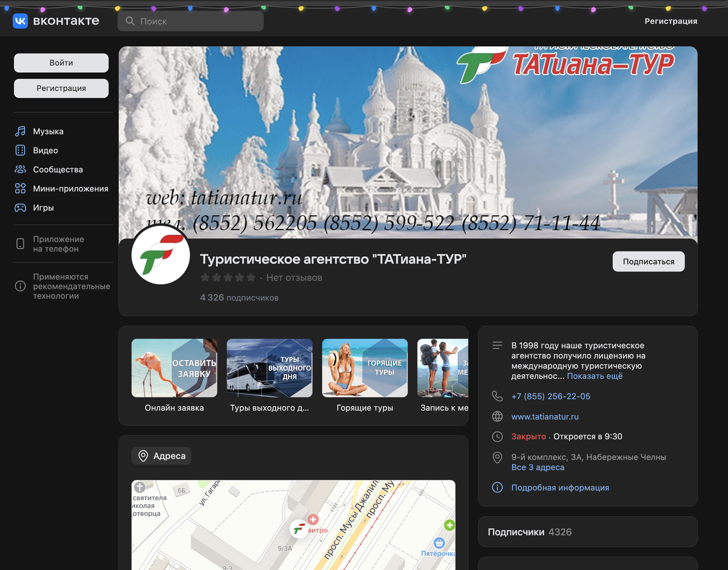Open the Горящие туры thumbnail
The image size is (728, 570).
click(365, 368)
